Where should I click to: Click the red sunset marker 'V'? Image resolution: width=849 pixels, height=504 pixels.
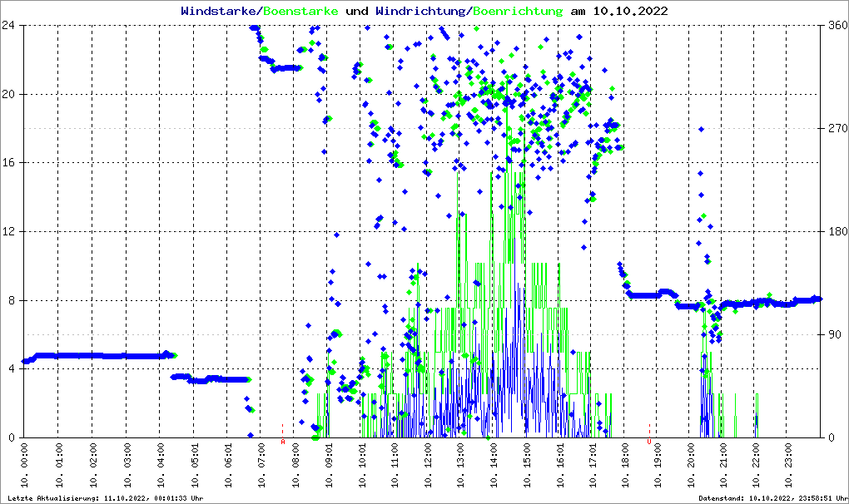click(649, 442)
